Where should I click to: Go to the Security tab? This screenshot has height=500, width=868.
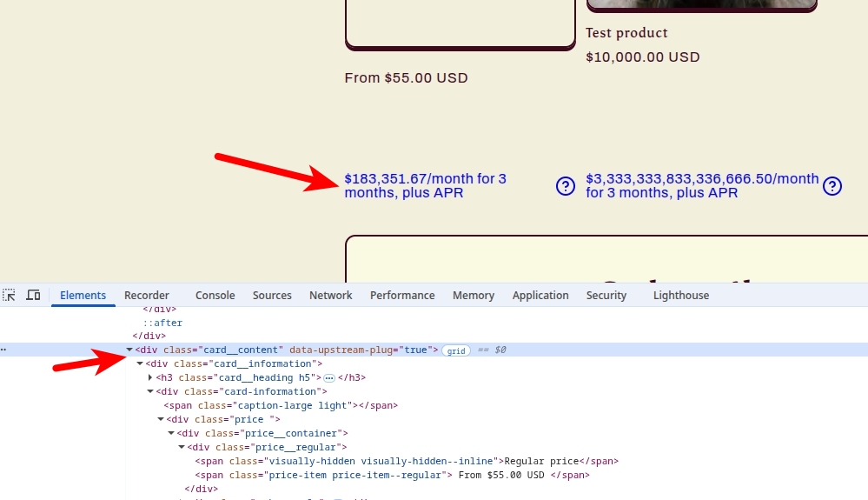[x=606, y=295]
